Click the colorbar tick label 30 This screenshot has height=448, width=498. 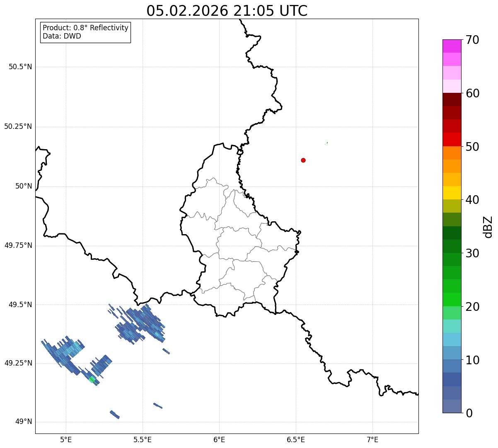coord(472,253)
